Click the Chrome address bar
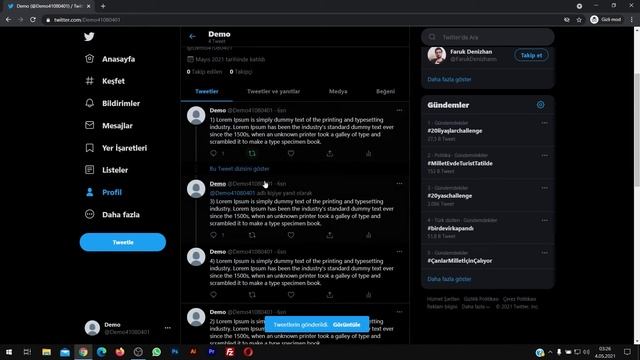640x360 pixels. click(302, 20)
